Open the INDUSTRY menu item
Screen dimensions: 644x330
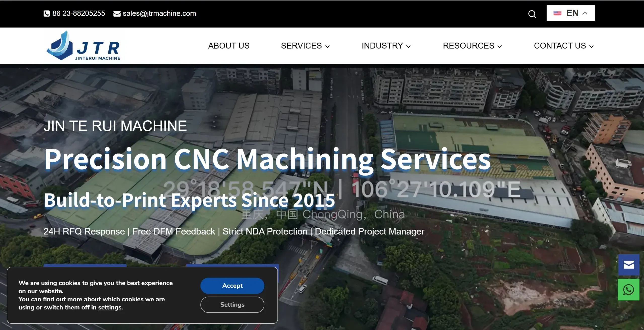pyautogui.click(x=382, y=46)
